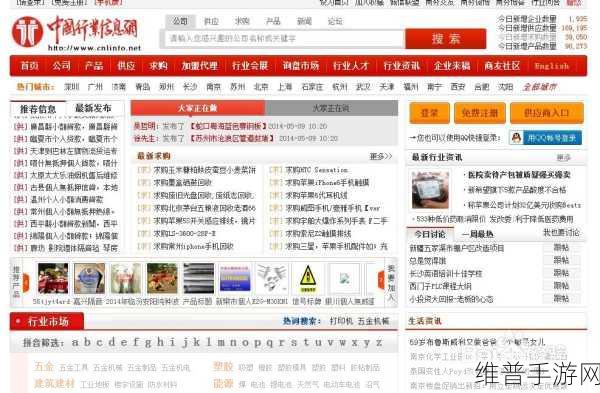Image resolution: width=600 pixels, height=393 pixels.
Task: Switch to the 推荐信息 tab
Action: tap(38, 109)
